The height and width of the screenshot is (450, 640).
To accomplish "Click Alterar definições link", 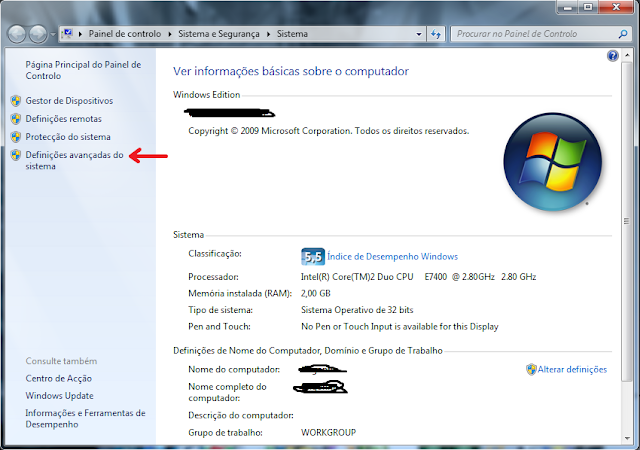I will pyautogui.click(x=572, y=370).
